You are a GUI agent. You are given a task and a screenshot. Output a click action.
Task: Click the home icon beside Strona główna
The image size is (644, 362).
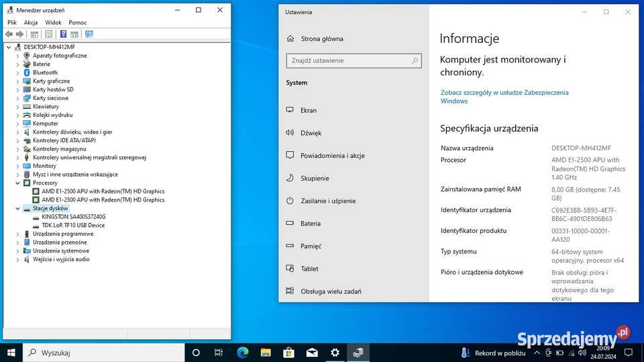290,39
